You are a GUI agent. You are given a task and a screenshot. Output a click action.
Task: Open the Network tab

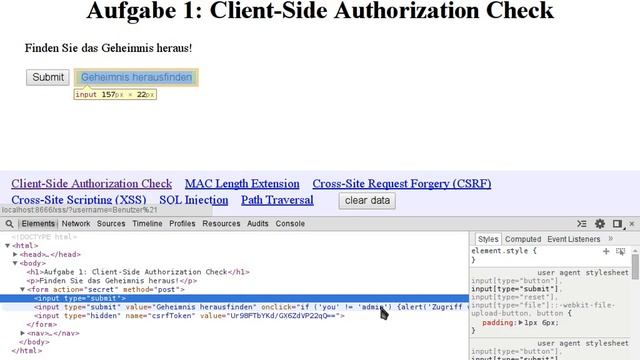tap(76, 224)
